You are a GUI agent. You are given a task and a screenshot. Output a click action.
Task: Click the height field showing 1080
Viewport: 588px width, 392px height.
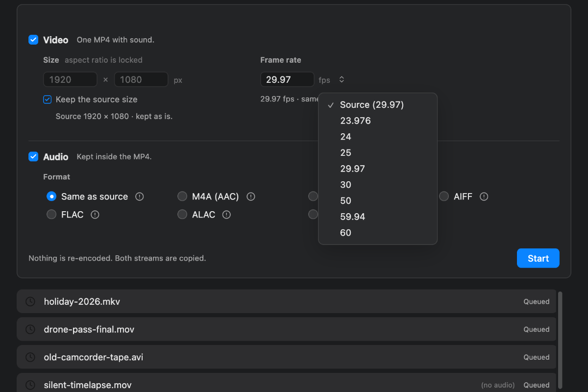pyautogui.click(x=141, y=79)
